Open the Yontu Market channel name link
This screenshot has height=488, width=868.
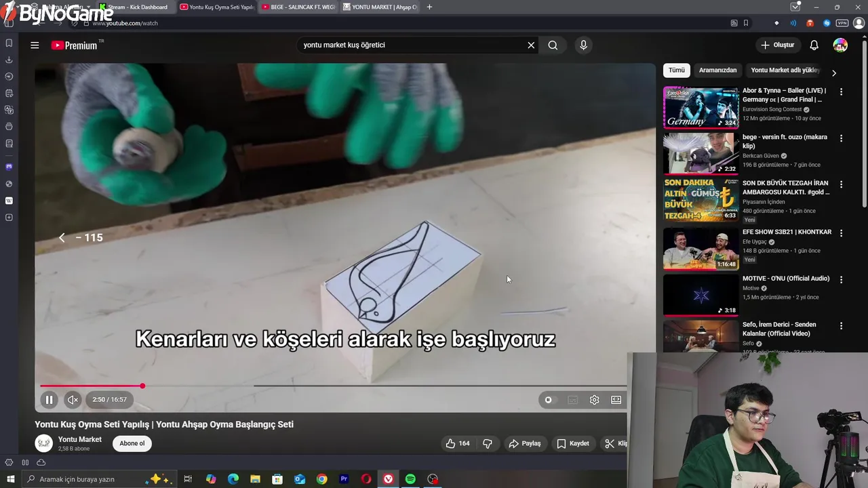tap(80, 439)
